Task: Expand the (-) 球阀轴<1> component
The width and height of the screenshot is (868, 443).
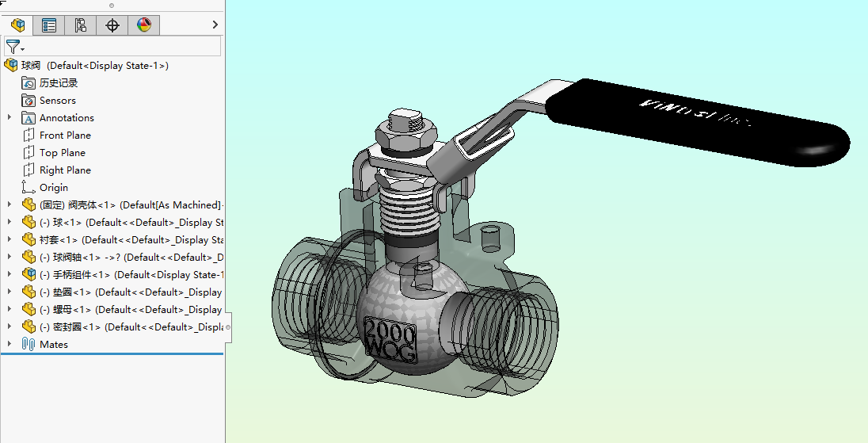Action: coord(10,257)
